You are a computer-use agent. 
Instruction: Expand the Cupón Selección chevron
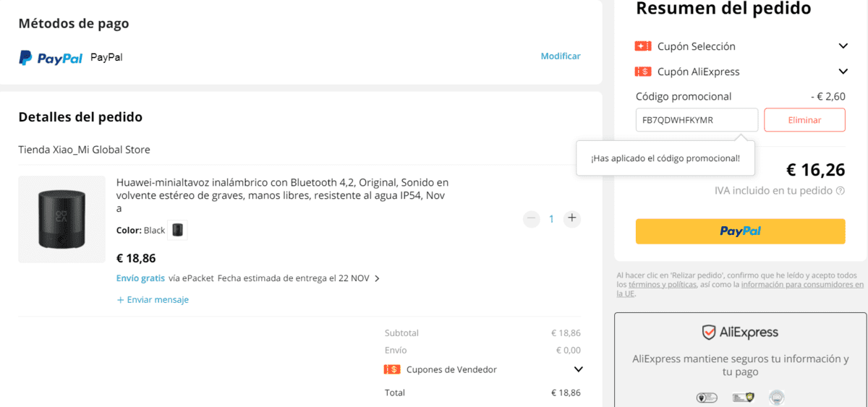click(x=843, y=46)
